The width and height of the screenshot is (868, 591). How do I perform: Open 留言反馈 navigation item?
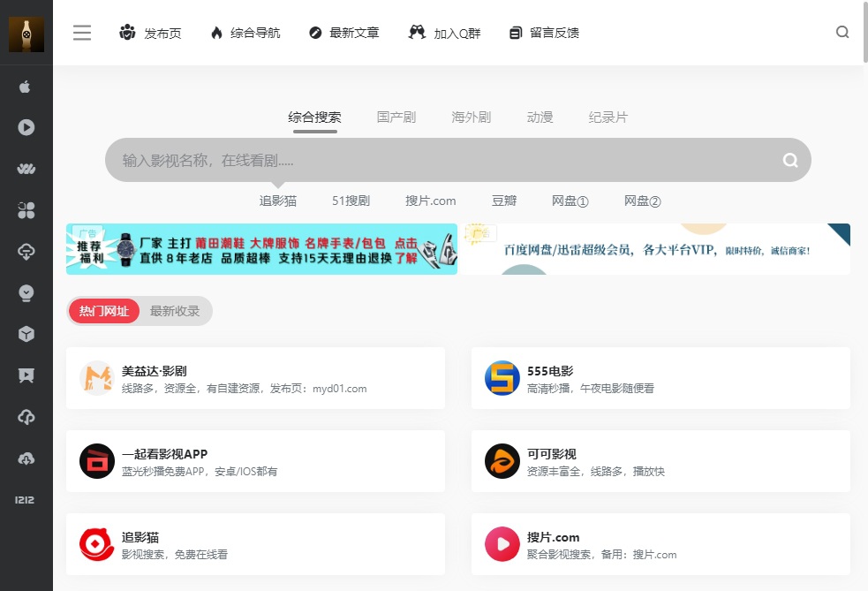coord(544,33)
